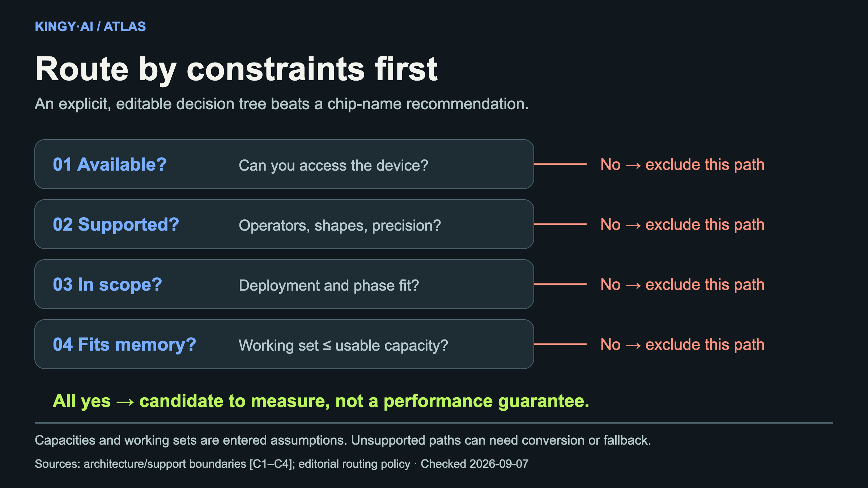Click the exclude path label beside Supported
Viewport: 868px width, 488px height.
(682, 225)
